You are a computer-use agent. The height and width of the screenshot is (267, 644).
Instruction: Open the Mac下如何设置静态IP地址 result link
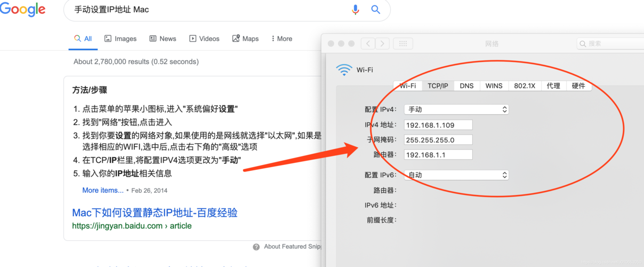click(x=155, y=213)
